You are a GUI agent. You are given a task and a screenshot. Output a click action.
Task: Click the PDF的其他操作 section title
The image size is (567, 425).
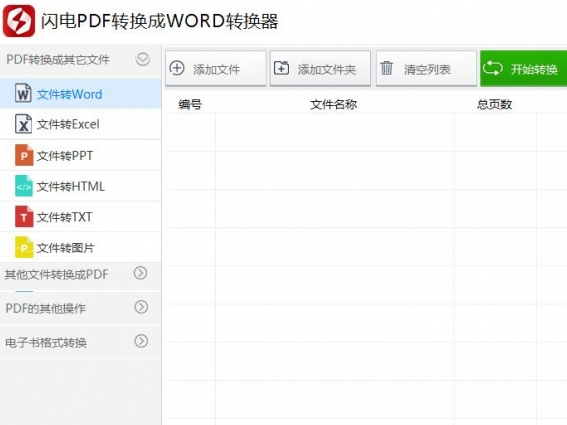[x=46, y=309]
